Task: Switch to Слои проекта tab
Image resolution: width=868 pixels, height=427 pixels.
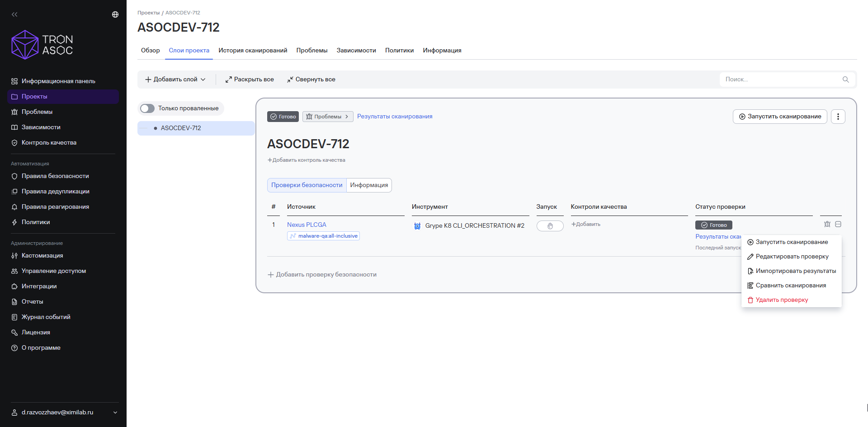Action: (189, 50)
